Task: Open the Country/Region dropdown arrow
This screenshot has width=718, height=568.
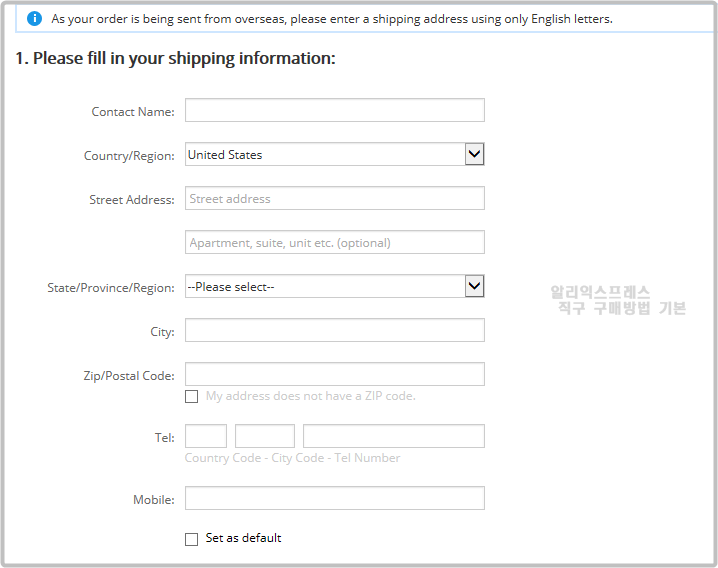Action: click(474, 154)
